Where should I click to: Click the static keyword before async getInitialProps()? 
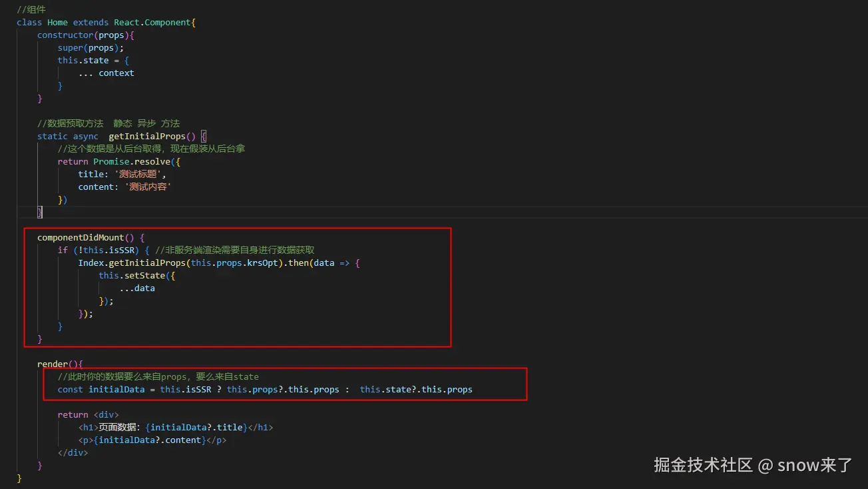pos(53,136)
